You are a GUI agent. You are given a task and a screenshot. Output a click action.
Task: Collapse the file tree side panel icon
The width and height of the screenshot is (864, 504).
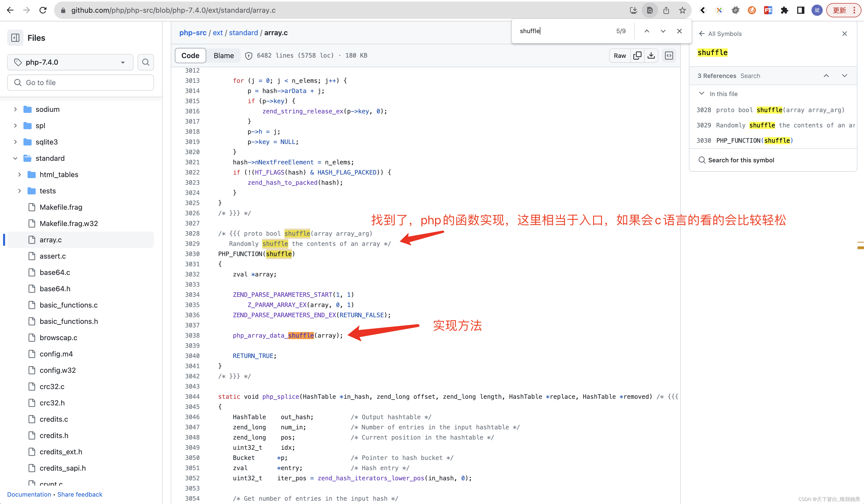[15, 38]
